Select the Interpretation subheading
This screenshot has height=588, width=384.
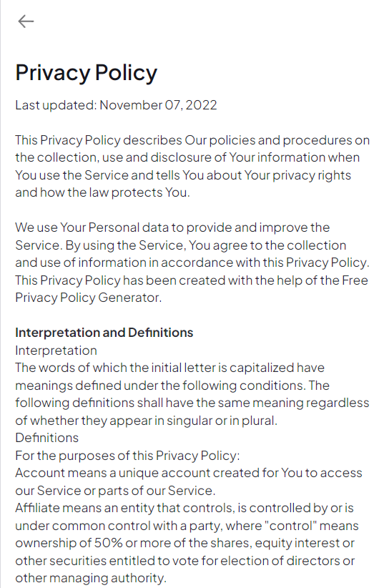click(x=56, y=351)
